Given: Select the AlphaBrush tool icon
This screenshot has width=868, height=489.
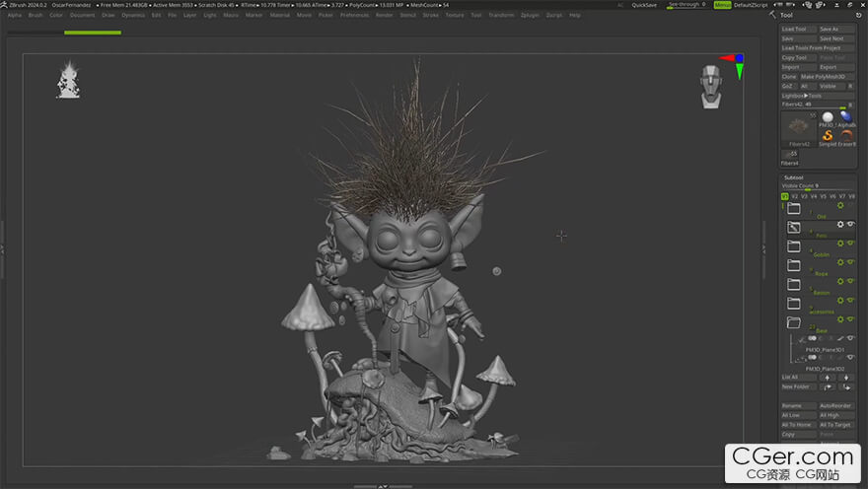Looking at the screenshot, I should (846, 116).
